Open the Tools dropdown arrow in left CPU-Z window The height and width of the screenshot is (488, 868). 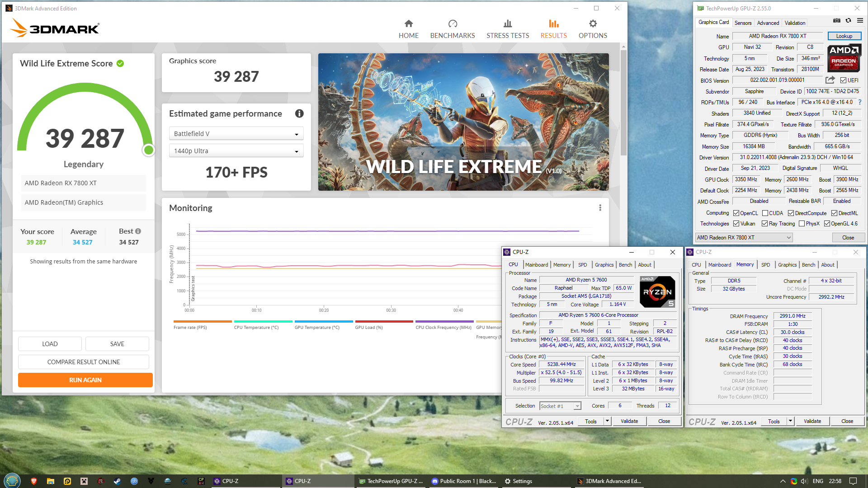[x=607, y=421]
